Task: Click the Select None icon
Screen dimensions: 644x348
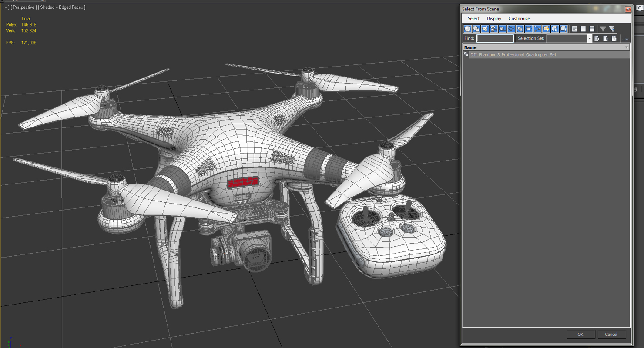Action: [x=583, y=29]
